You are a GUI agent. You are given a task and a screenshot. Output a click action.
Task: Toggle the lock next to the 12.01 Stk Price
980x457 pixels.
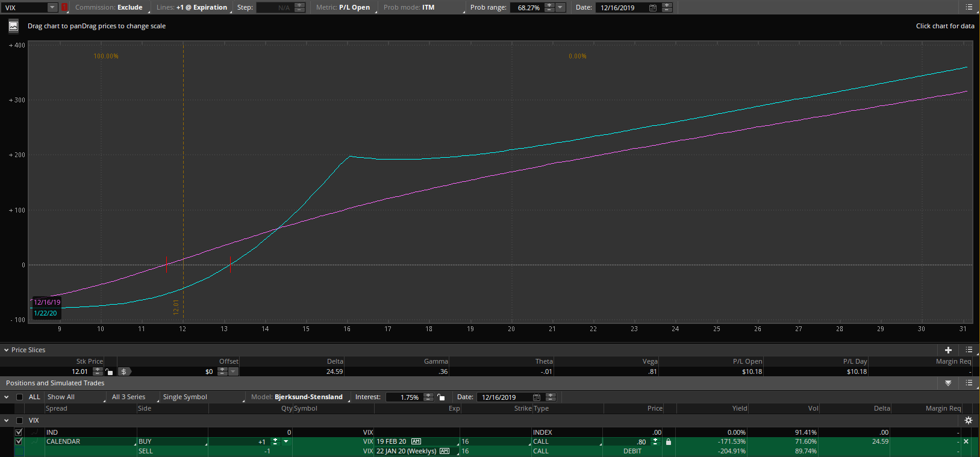109,372
